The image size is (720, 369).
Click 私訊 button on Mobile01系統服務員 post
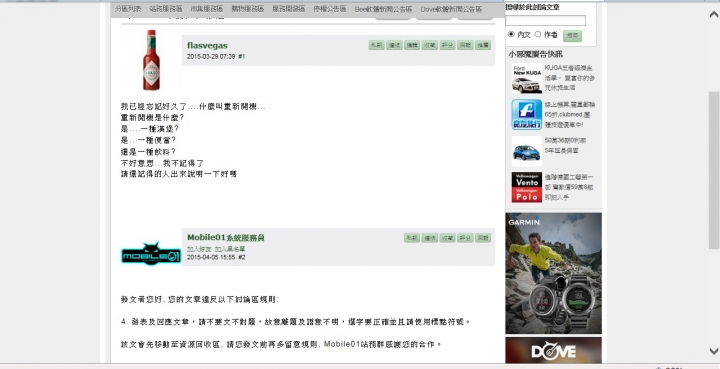click(x=412, y=238)
